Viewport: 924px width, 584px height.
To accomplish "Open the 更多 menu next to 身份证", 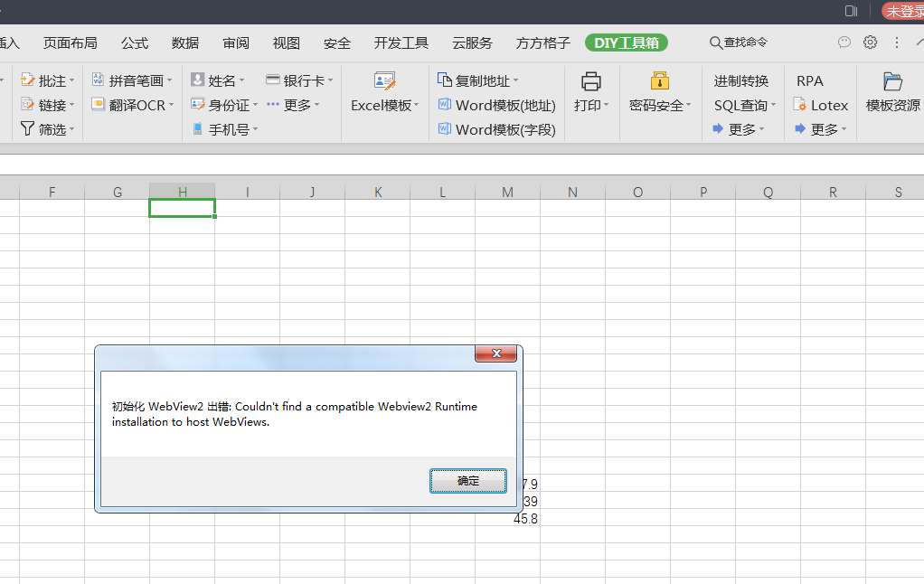I will pyautogui.click(x=293, y=105).
